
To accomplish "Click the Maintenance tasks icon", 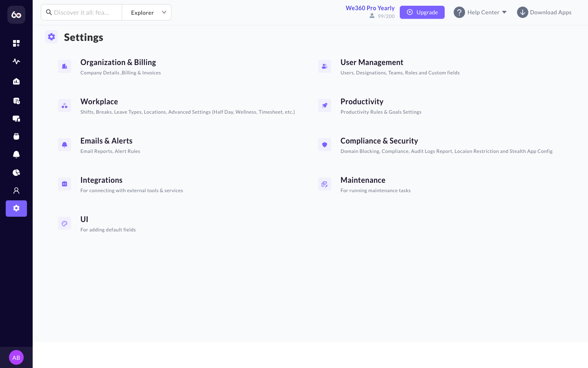I will pyautogui.click(x=325, y=184).
